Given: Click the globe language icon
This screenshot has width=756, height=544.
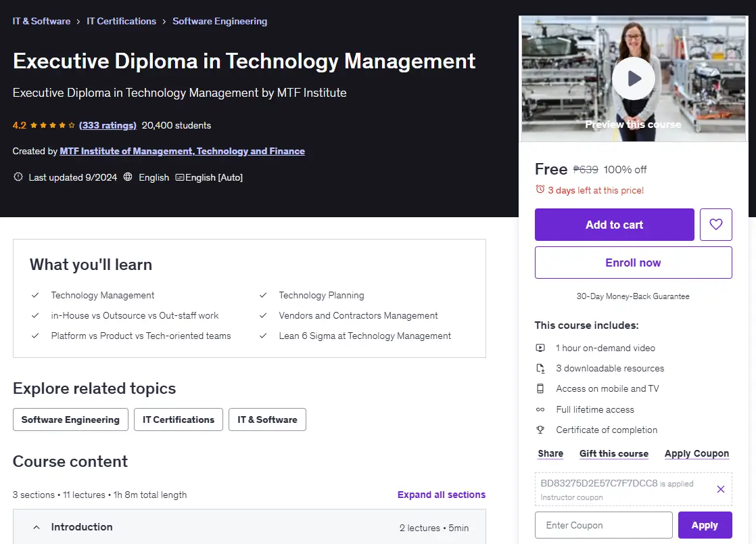Looking at the screenshot, I should 128,177.
